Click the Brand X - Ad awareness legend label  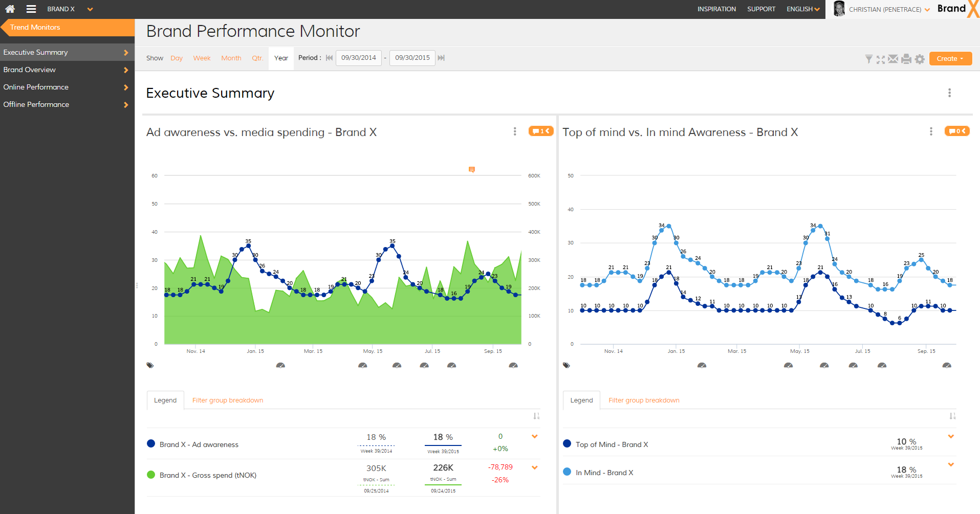[x=199, y=444]
